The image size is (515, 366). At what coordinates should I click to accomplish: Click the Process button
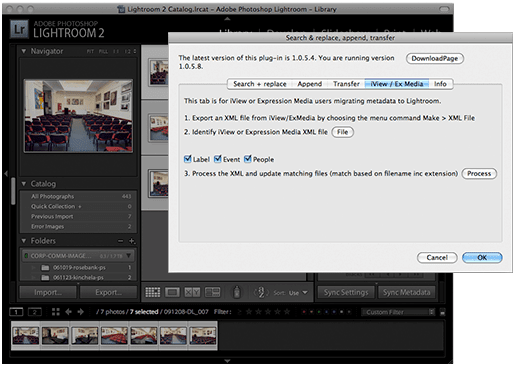[x=479, y=174]
